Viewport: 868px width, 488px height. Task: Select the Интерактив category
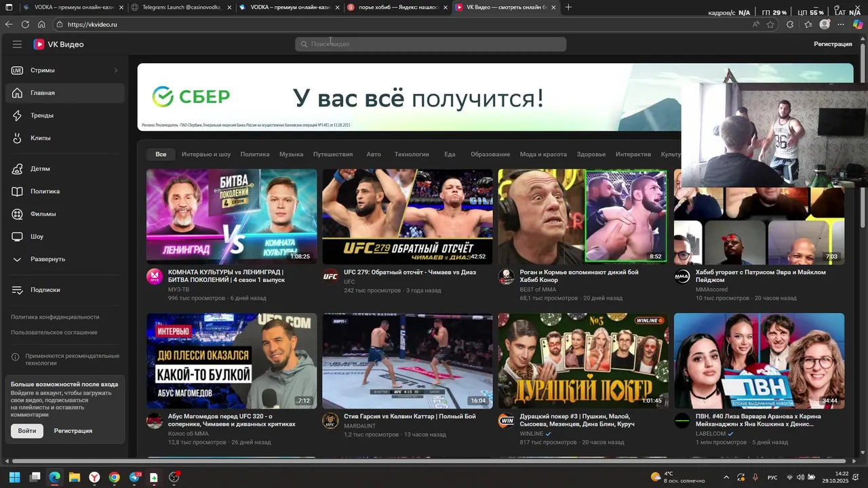click(x=633, y=155)
